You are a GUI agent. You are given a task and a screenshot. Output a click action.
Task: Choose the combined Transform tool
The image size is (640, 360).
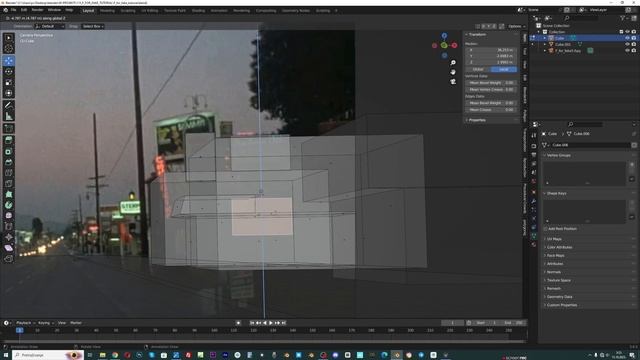click(9, 93)
